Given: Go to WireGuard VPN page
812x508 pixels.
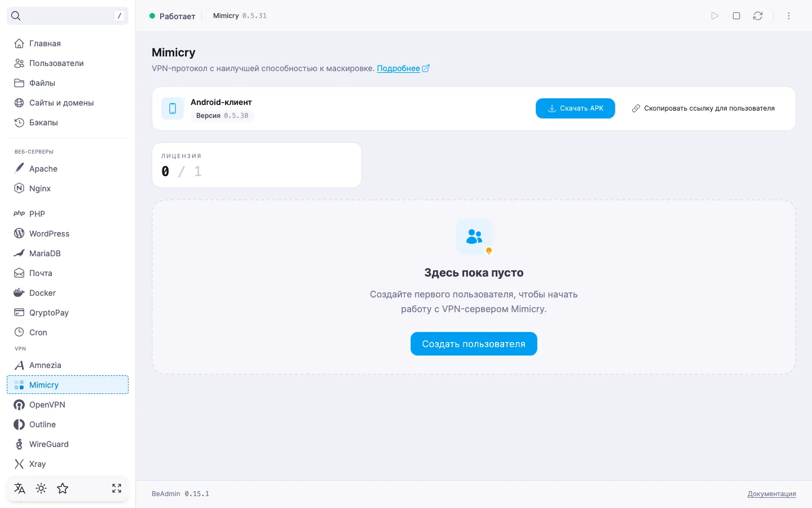Looking at the screenshot, I should click(68, 444).
